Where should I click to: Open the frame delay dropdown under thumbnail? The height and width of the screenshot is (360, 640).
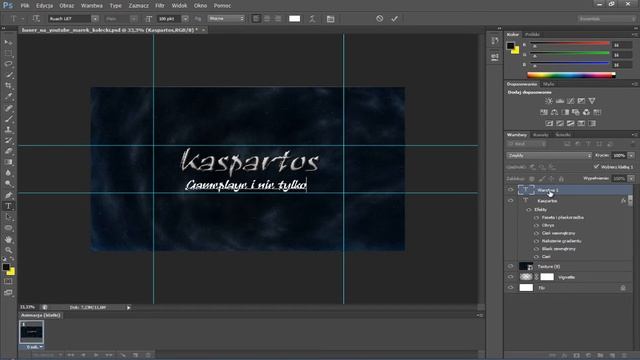click(35, 347)
